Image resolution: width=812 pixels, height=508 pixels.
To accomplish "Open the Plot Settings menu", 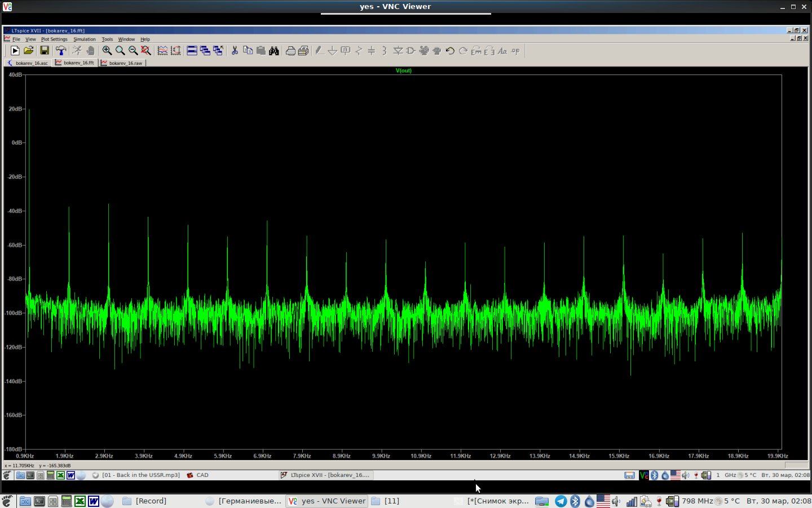I will coord(54,40).
